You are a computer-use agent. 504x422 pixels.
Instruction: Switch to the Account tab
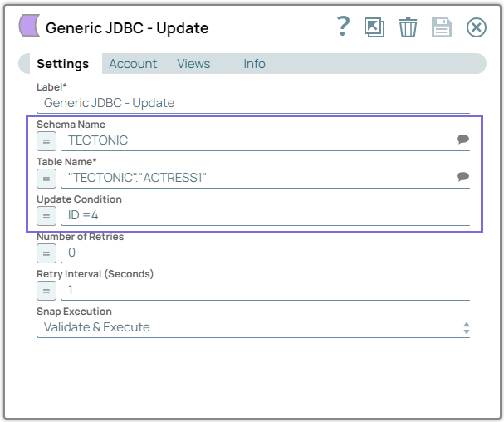pyautogui.click(x=133, y=64)
